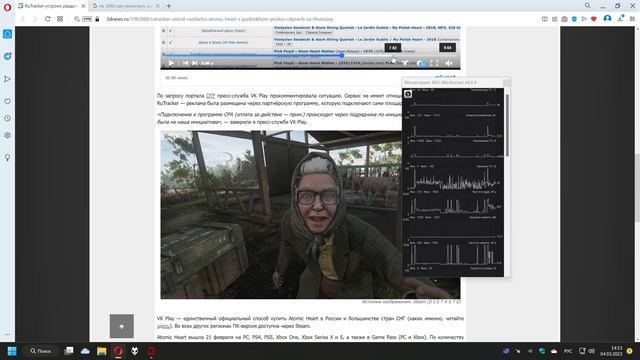Click the share arrow in video player

click(x=404, y=63)
